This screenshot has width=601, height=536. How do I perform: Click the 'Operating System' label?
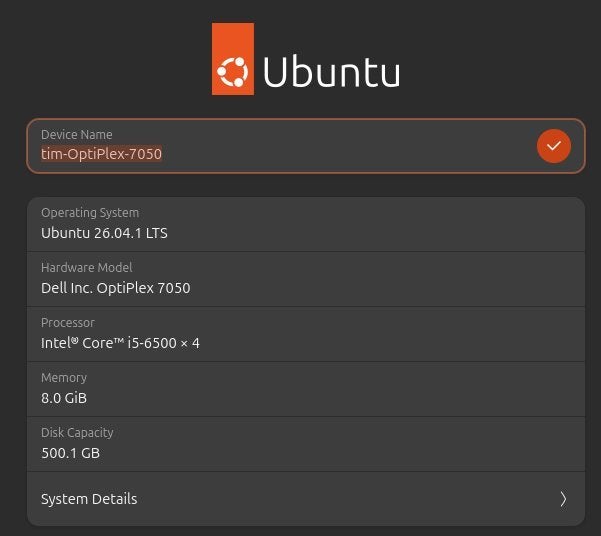[90, 213]
